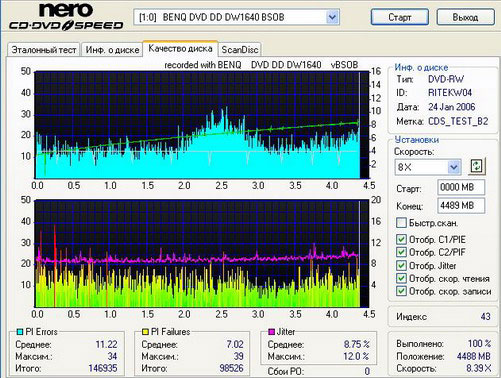Click the magenta Jitter legend swatch
The width and height of the screenshot is (501, 378).
pos(272,332)
